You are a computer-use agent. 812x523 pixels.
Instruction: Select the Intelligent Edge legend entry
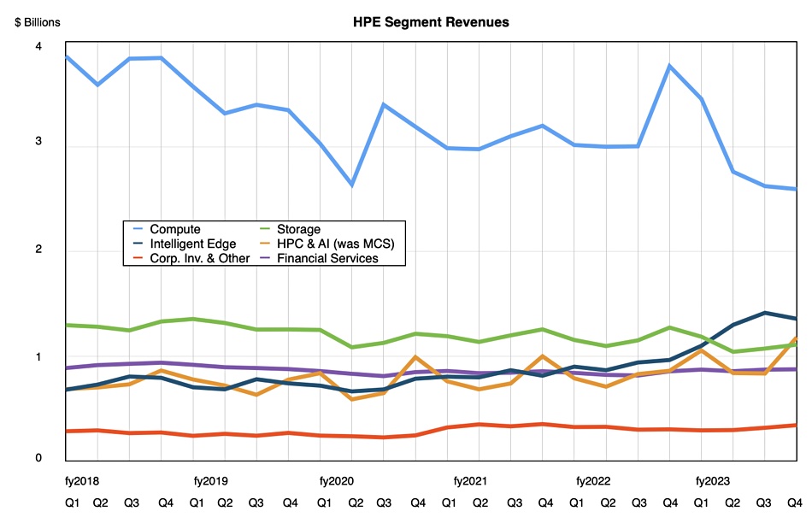tap(185, 244)
